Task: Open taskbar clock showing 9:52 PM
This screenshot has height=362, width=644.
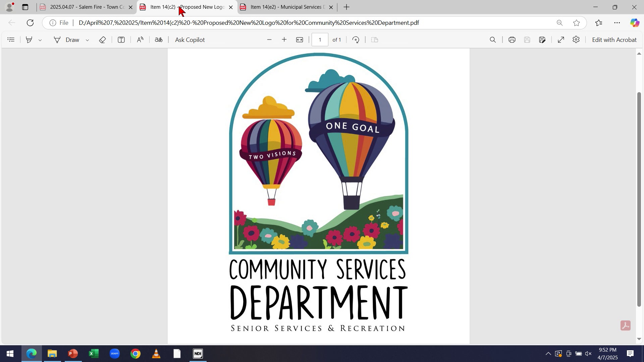Action: [607, 354]
